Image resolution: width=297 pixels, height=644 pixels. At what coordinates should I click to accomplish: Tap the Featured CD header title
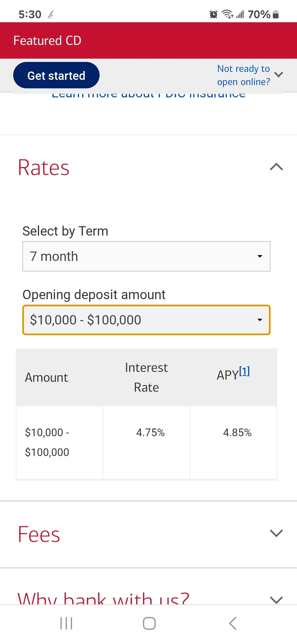coord(47,40)
